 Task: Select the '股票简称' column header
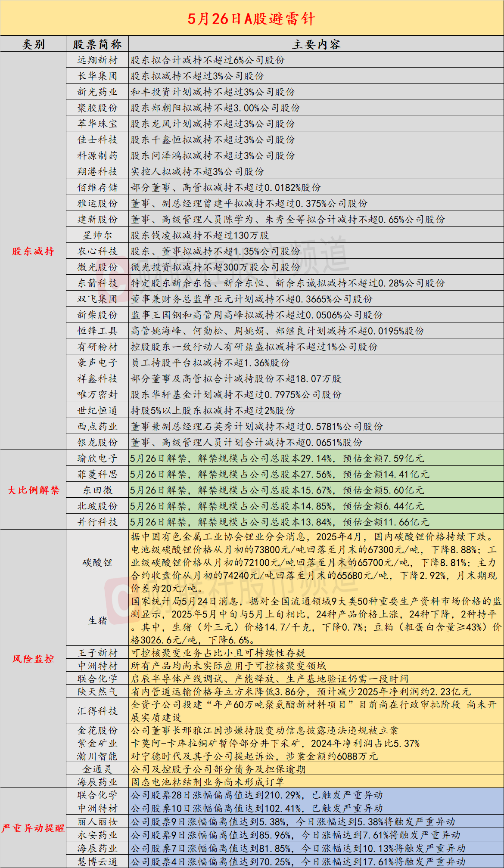[x=97, y=44]
